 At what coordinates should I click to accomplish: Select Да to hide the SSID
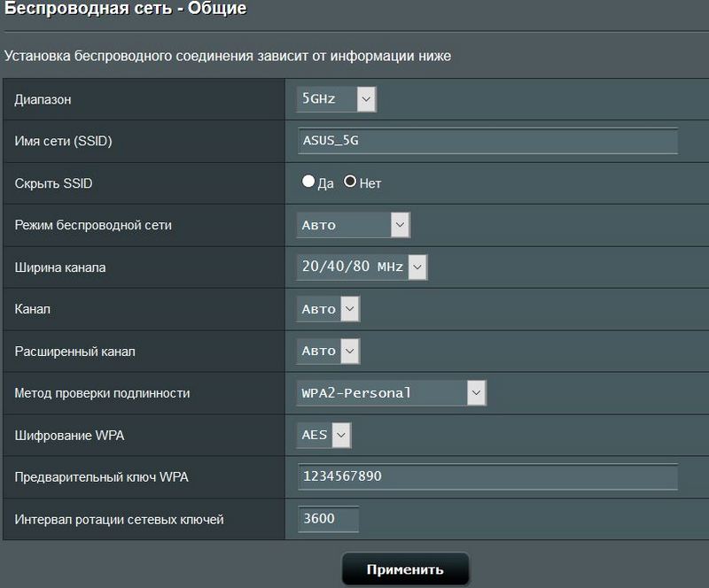pos(308,182)
